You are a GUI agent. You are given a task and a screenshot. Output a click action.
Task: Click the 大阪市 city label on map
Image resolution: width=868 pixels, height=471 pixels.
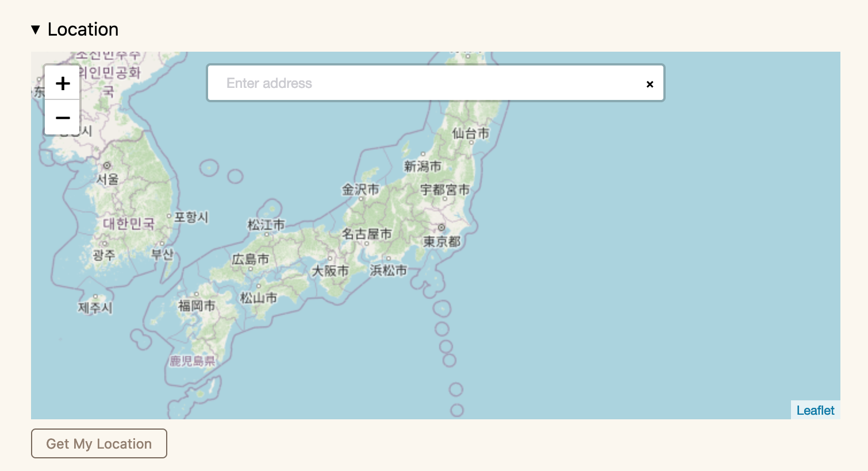click(330, 271)
